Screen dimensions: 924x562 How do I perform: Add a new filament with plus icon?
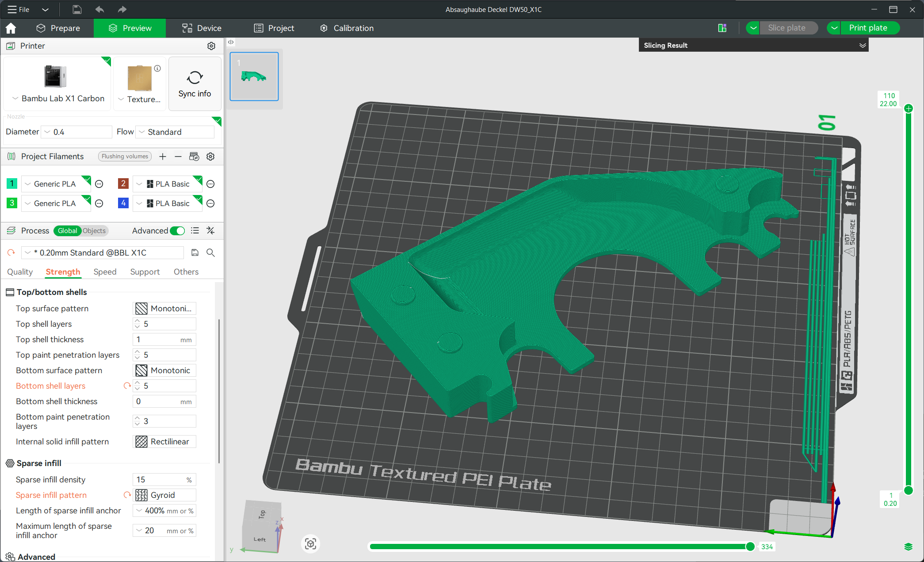tap(163, 157)
